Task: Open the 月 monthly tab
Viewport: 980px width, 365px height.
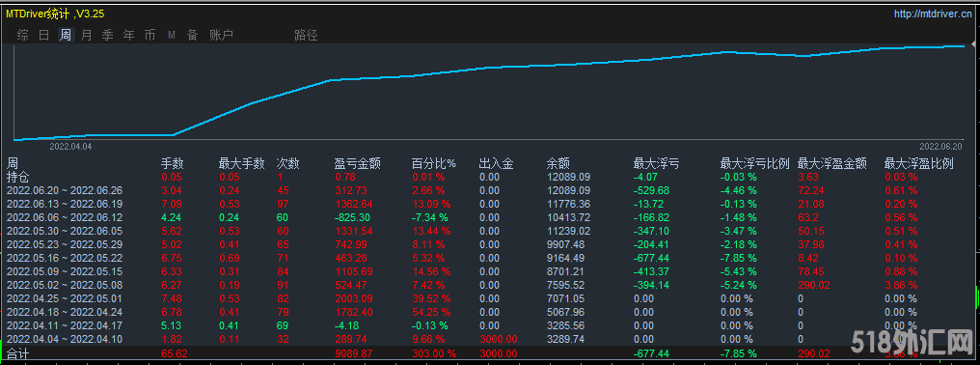Action: coord(86,35)
